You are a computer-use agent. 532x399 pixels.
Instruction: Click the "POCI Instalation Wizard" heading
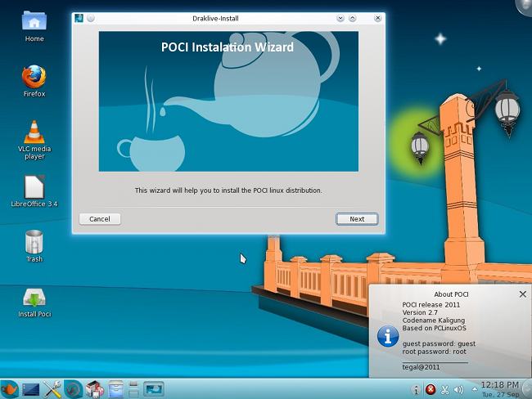tap(228, 47)
